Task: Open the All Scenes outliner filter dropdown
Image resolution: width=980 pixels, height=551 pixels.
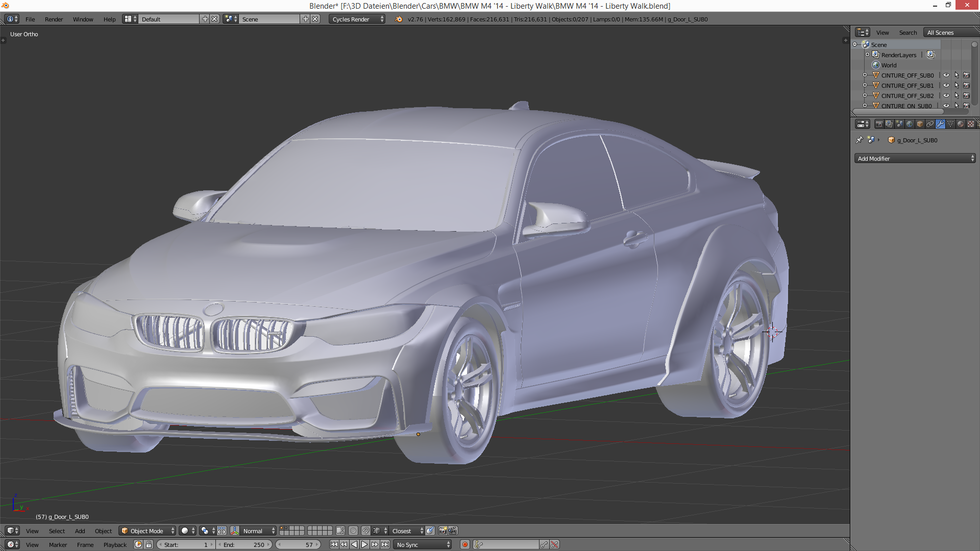Action: 952,32
